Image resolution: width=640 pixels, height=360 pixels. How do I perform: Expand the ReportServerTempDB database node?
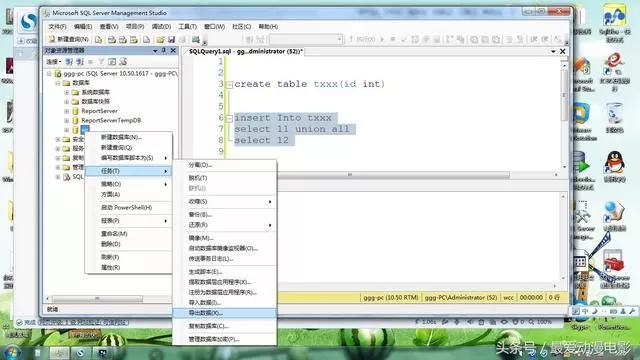pos(67,120)
